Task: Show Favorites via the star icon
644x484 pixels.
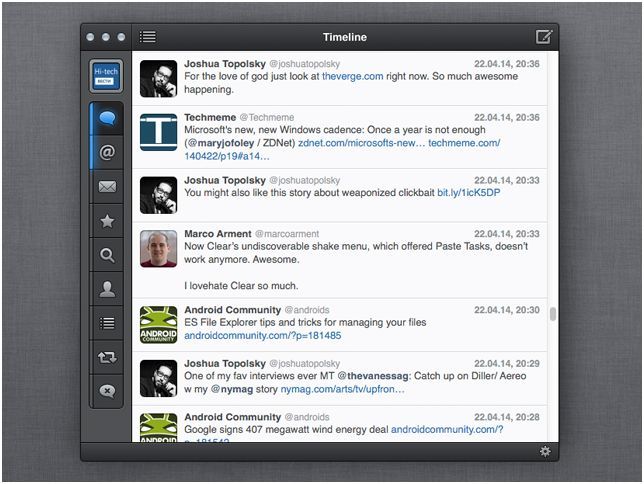Action: click(107, 221)
